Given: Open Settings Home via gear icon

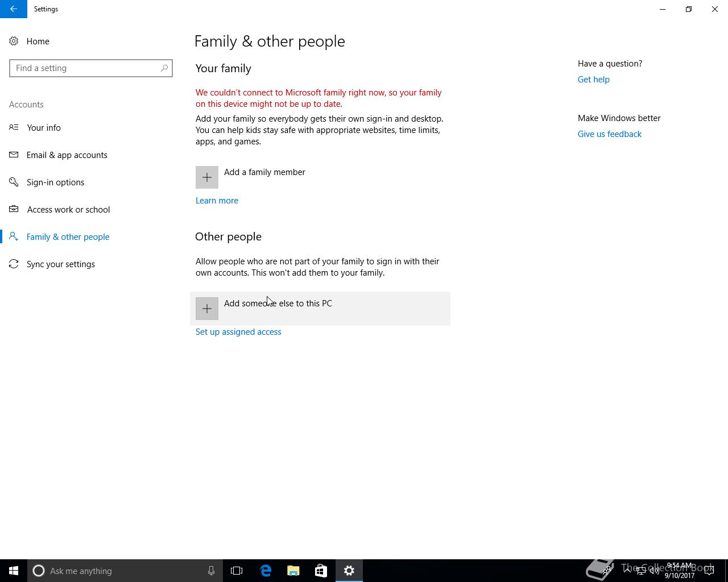Looking at the screenshot, I should point(14,41).
